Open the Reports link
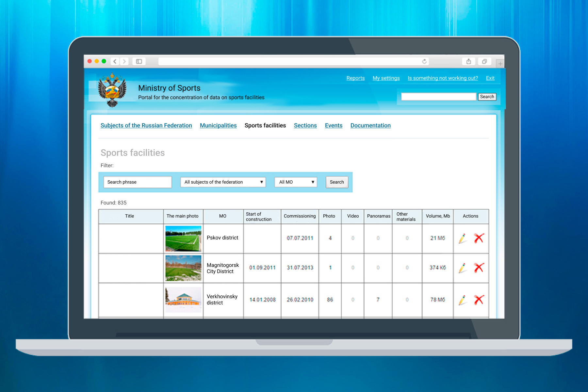Image resolution: width=588 pixels, height=392 pixels. tap(355, 78)
